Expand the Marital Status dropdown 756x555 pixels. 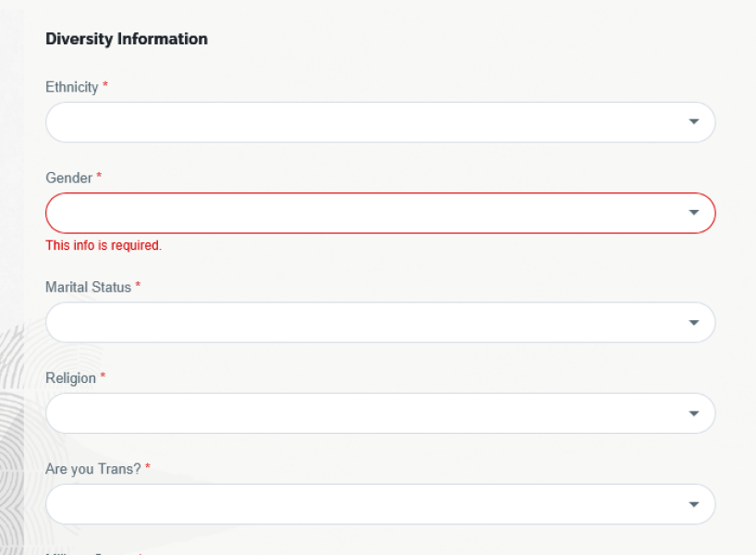coord(370,323)
